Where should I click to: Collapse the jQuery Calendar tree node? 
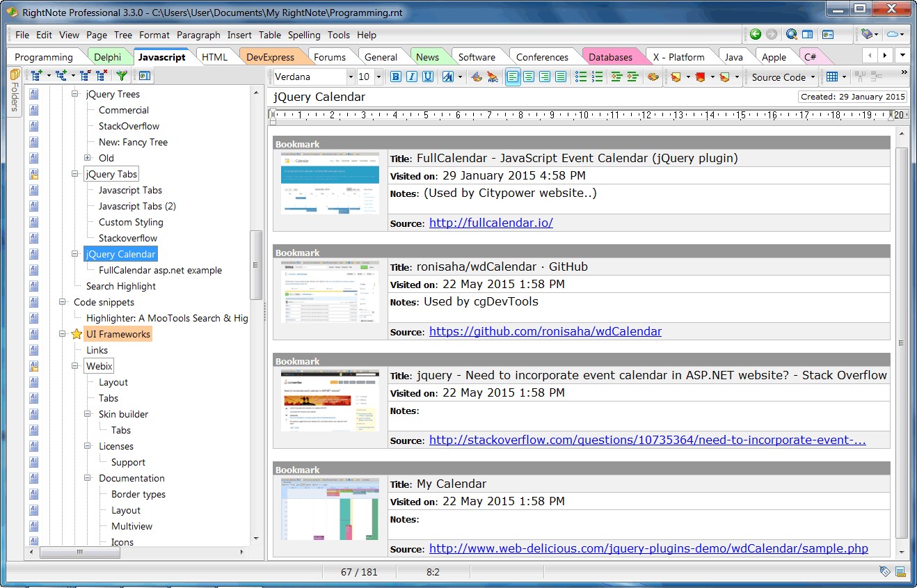(x=75, y=254)
